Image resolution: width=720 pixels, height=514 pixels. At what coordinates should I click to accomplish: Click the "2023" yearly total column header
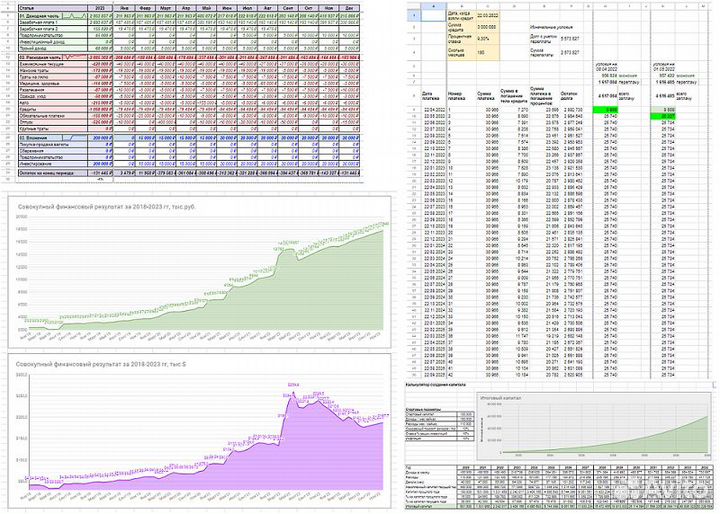pos(101,6)
